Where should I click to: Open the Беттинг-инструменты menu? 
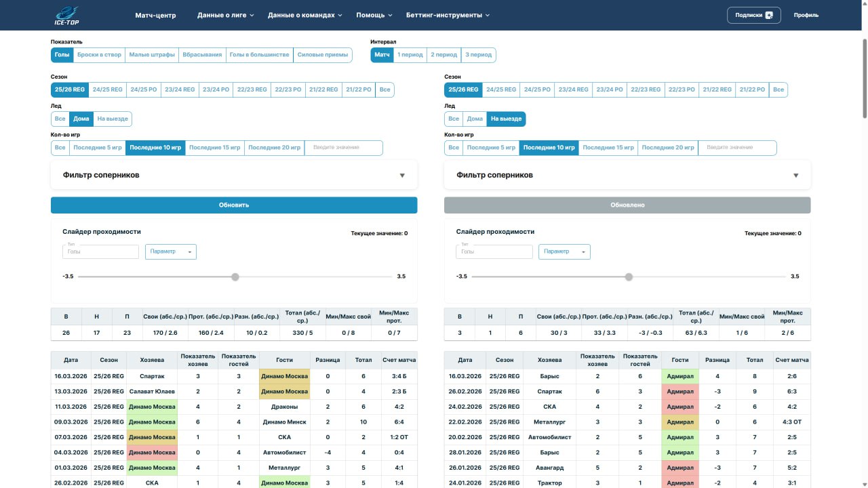pyautogui.click(x=448, y=15)
